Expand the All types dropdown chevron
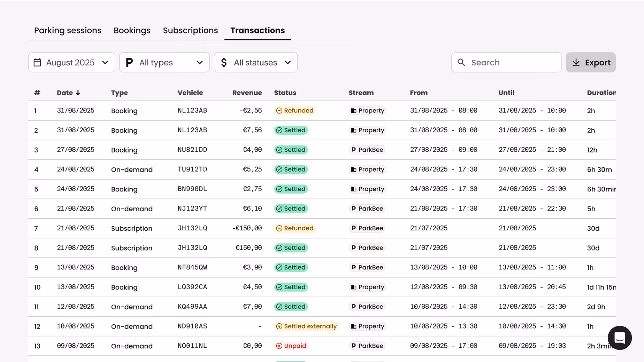Viewport: 644px width, 362px height. (199, 62)
